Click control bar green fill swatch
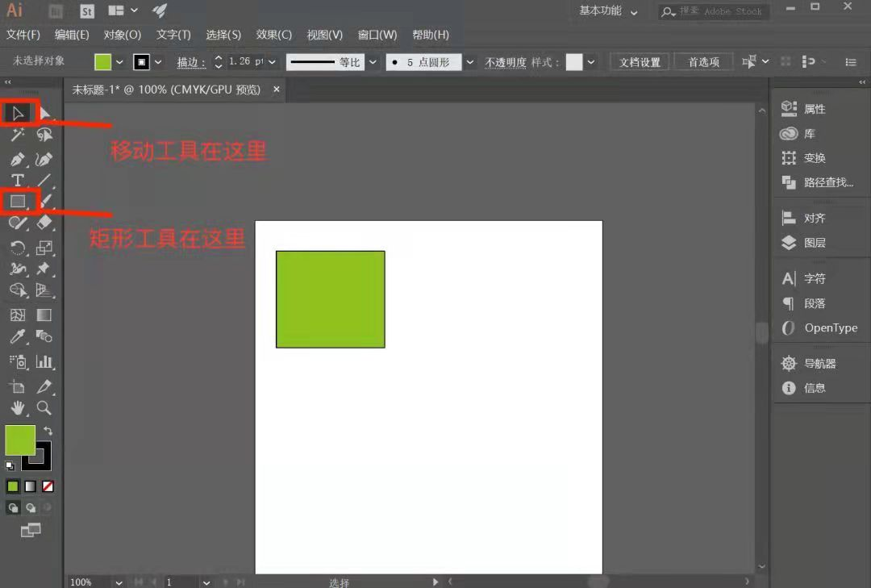The height and width of the screenshot is (588, 871). point(102,61)
